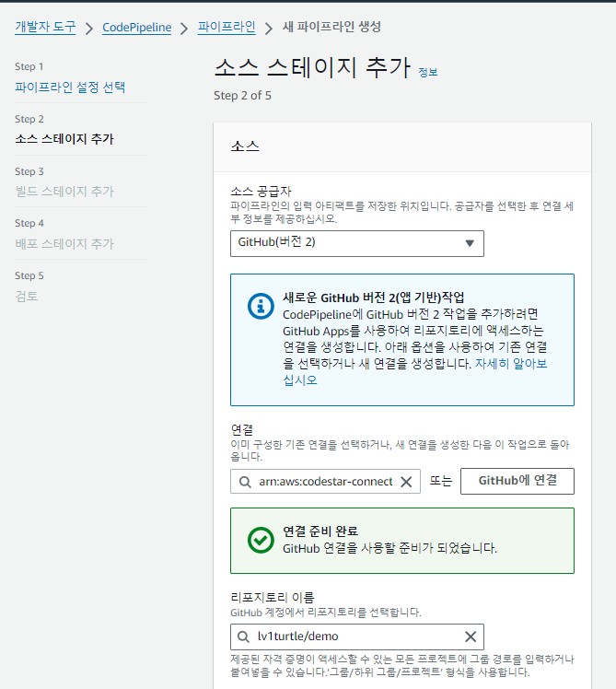Click the magnifier icon in repository field
This screenshot has width=616, height=689.
(x=243, y=636)
